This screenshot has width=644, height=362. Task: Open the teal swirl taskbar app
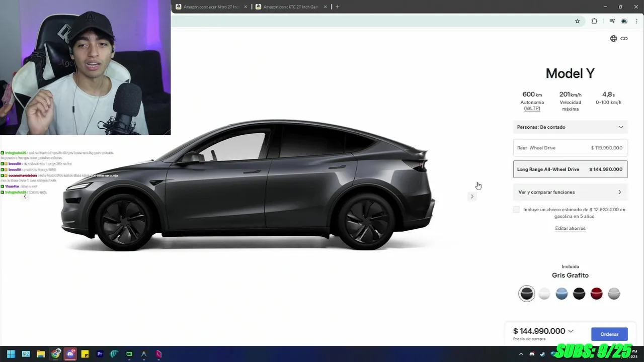(x=114, y=354)
